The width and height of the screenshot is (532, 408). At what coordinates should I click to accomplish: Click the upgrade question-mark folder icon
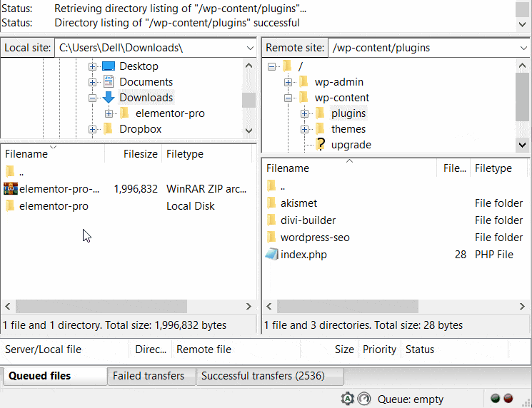320,144
